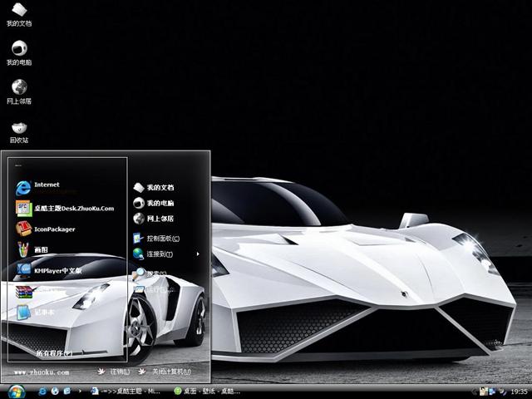Expand 连接到 submenu arrow
Screen dimensions: 532x399
point(198,254)
